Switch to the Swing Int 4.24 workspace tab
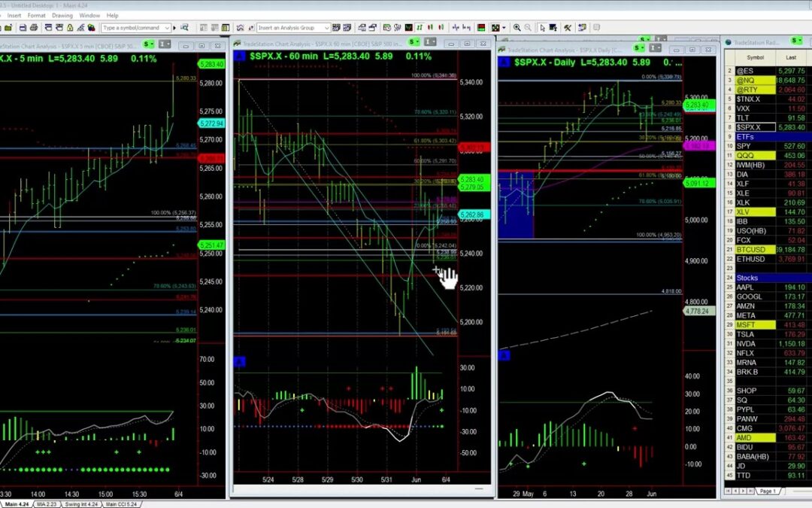Screen dimensions: 812x508 click(81, 503)
